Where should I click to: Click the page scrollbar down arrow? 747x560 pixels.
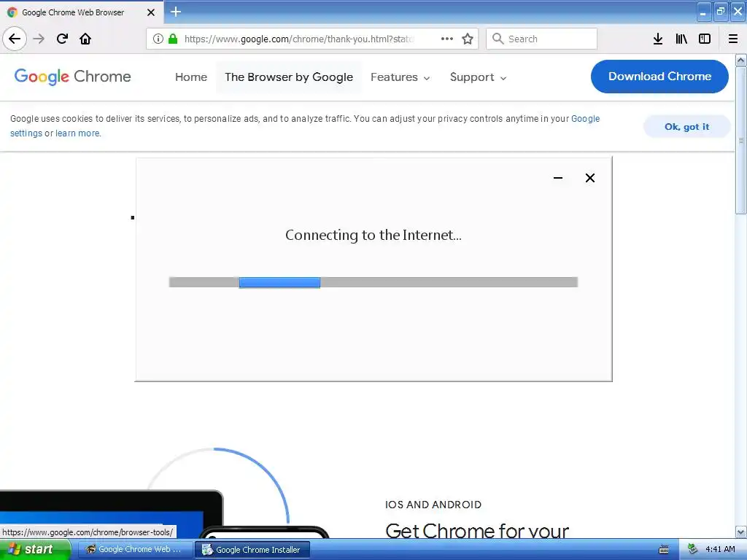click(x=741, y=532)
